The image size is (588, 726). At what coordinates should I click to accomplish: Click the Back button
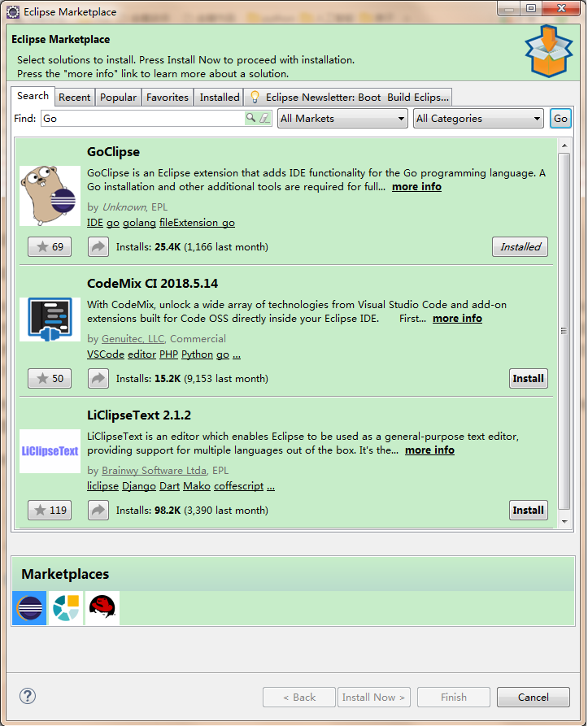point(299,698)
